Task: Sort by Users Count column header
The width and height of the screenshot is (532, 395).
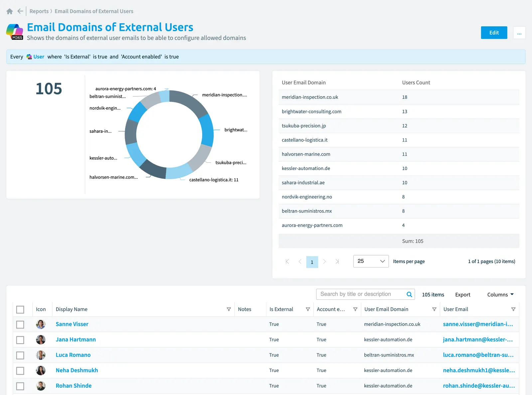Action: click(x=416, y=83)
